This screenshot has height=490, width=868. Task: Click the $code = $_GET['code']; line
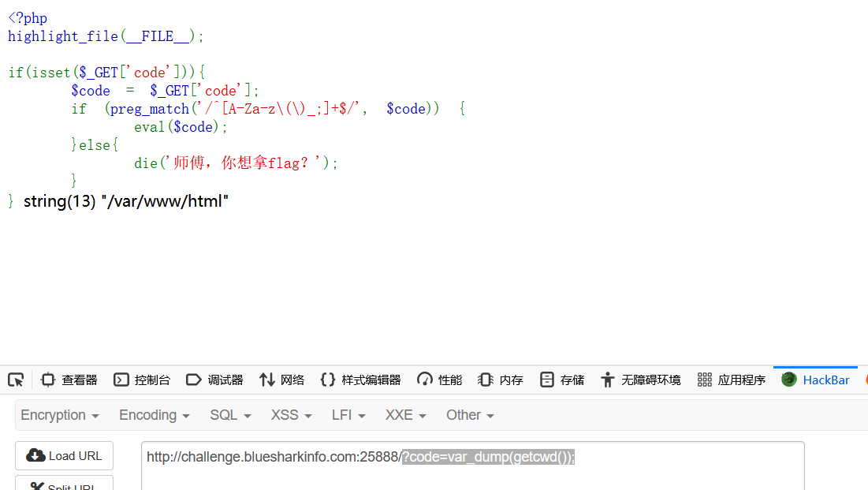pos(165,91)
